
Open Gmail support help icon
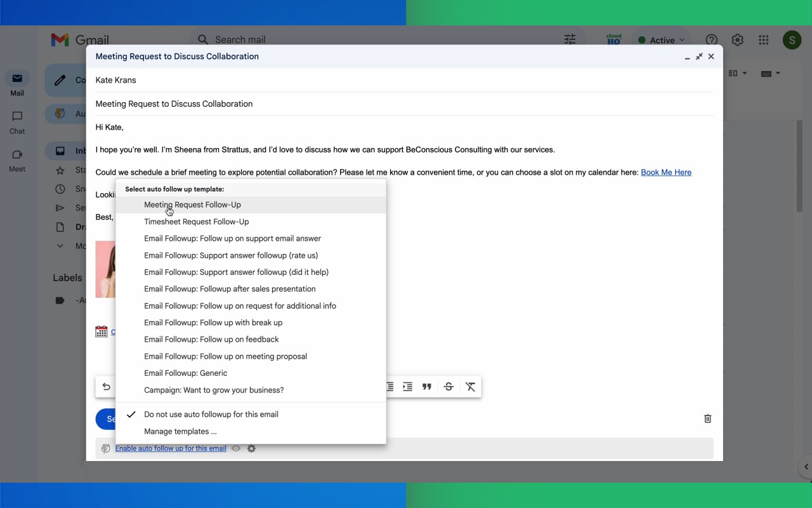click(x=712, y=40)
